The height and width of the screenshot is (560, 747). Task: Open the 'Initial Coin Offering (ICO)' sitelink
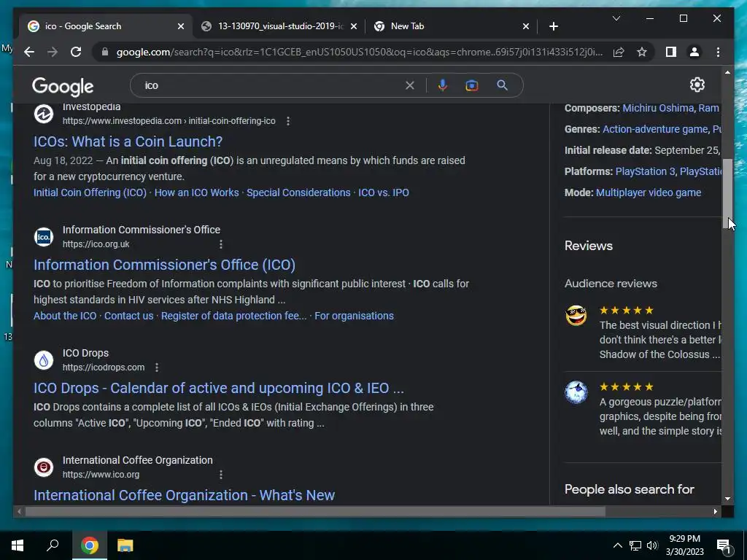click(90, 192)
